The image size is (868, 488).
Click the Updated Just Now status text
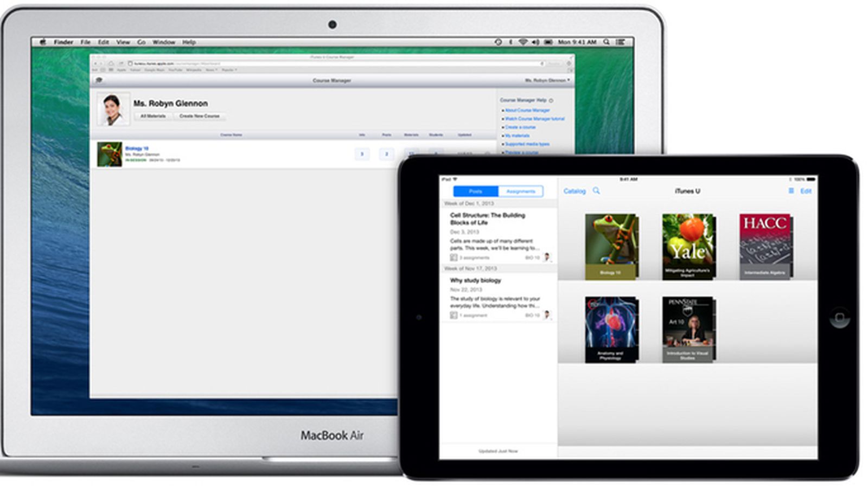[498, 451]
